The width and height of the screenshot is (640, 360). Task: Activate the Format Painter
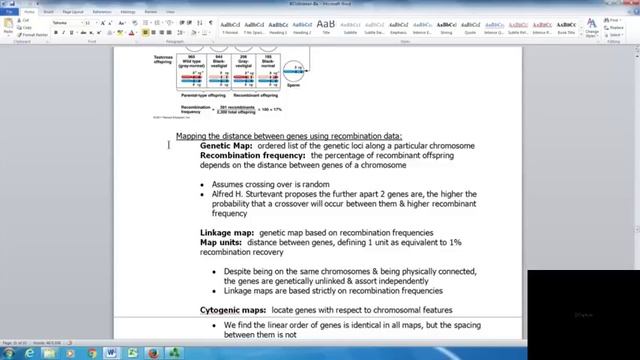pos(32,35)
